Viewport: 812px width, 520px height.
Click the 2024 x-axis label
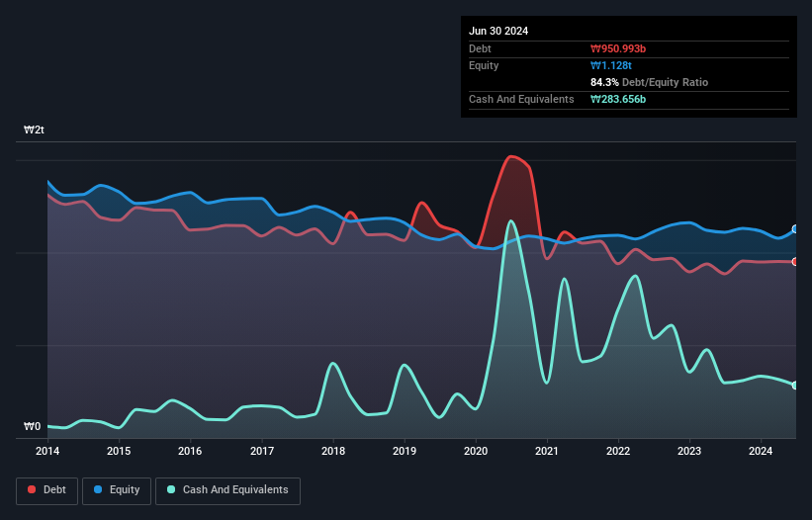[761, 451]
